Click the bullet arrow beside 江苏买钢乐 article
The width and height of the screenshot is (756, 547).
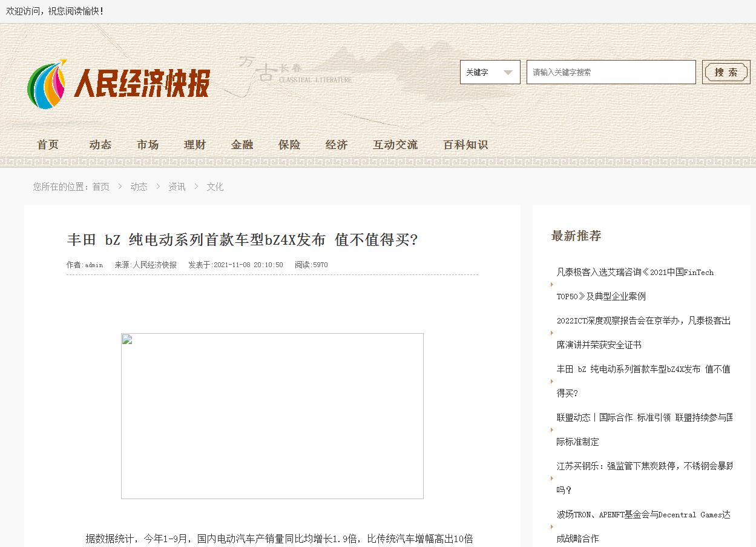pyautogui.click(x=552, y=478)
